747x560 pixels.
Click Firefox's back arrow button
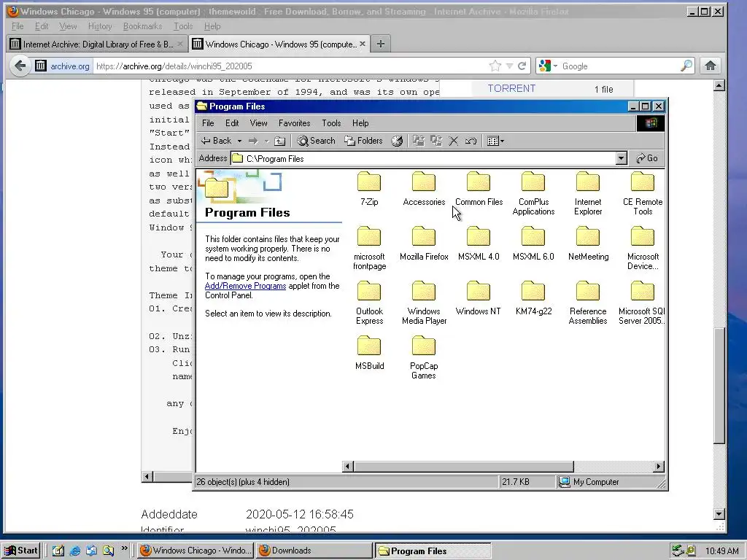click(20, 66)
